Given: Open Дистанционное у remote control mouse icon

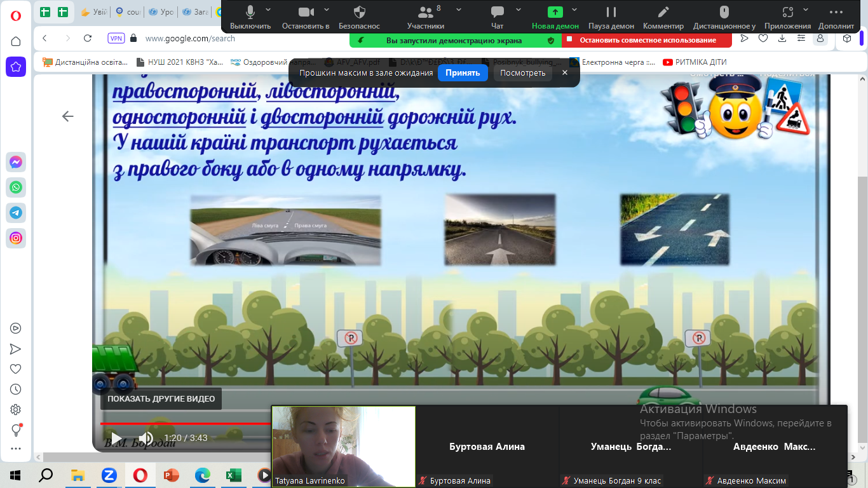Looking at the screenshot, I should click(x=724, y=17).
